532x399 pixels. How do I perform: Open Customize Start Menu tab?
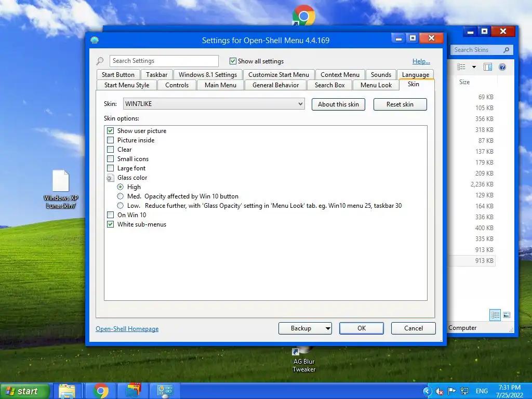click(278, 75)
